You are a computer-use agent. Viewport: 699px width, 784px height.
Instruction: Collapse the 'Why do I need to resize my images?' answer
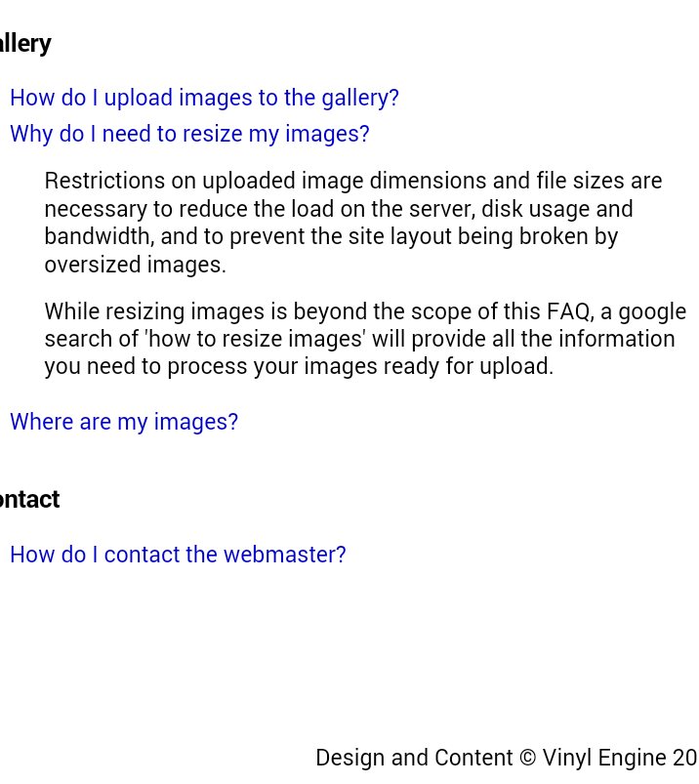[189, 135]
